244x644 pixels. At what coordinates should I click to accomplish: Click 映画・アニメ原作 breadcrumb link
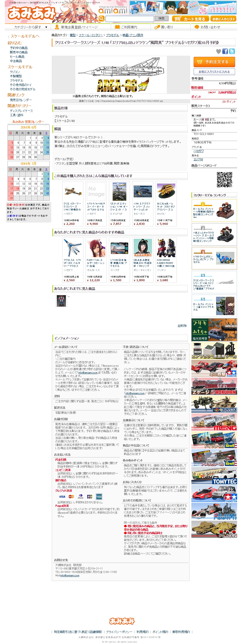pyautogui.click(x=133, y=35)
